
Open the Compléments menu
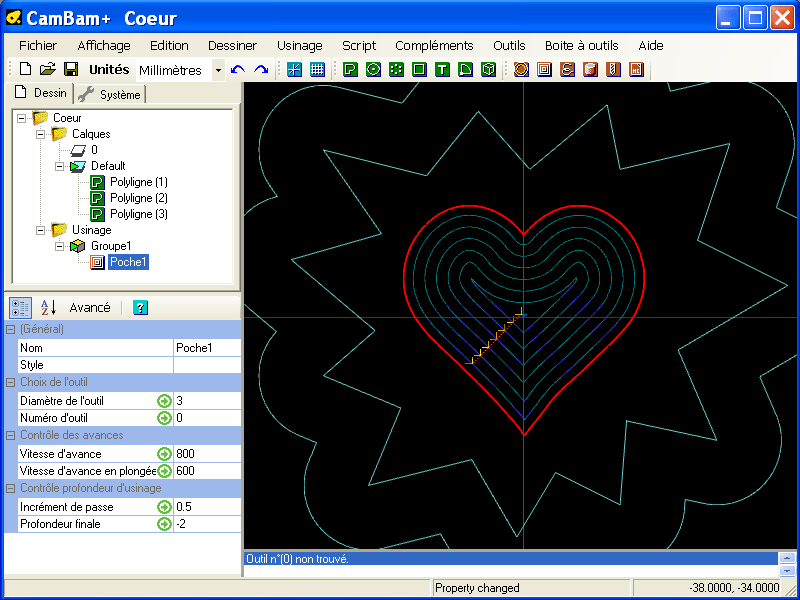434,45
